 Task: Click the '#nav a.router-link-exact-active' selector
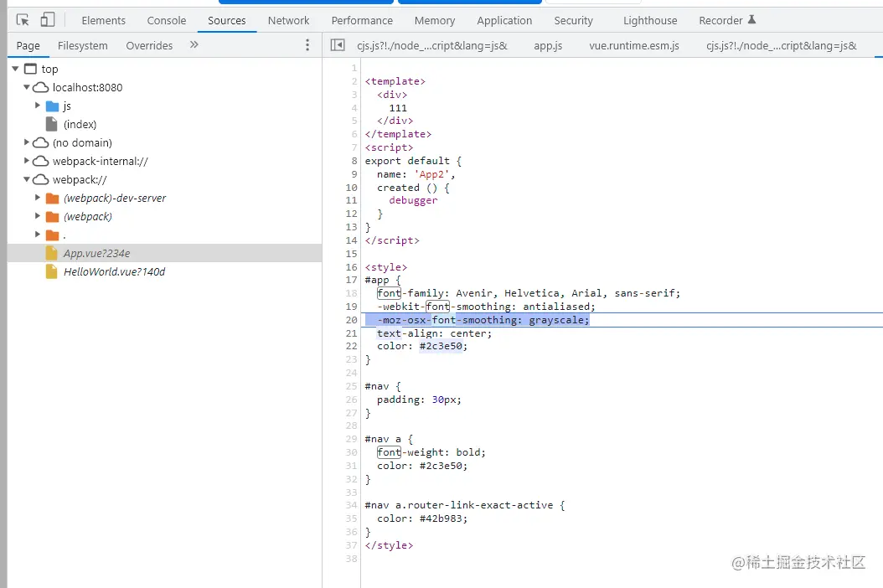459,505
